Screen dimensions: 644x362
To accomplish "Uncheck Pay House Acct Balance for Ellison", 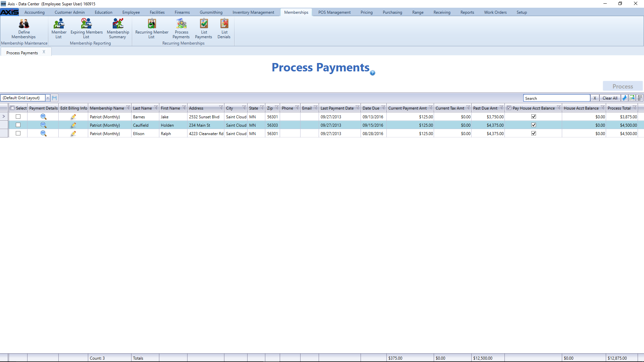I will click(534, 133).
